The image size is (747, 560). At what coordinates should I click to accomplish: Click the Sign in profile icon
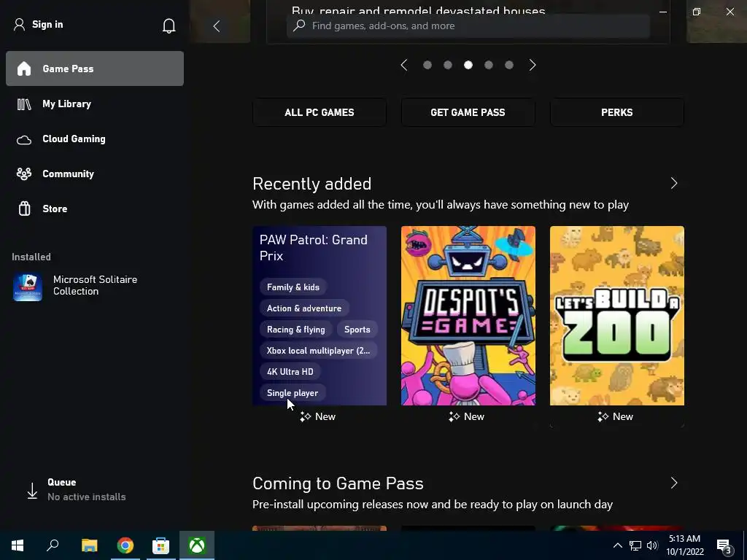[x=19, y=25]
